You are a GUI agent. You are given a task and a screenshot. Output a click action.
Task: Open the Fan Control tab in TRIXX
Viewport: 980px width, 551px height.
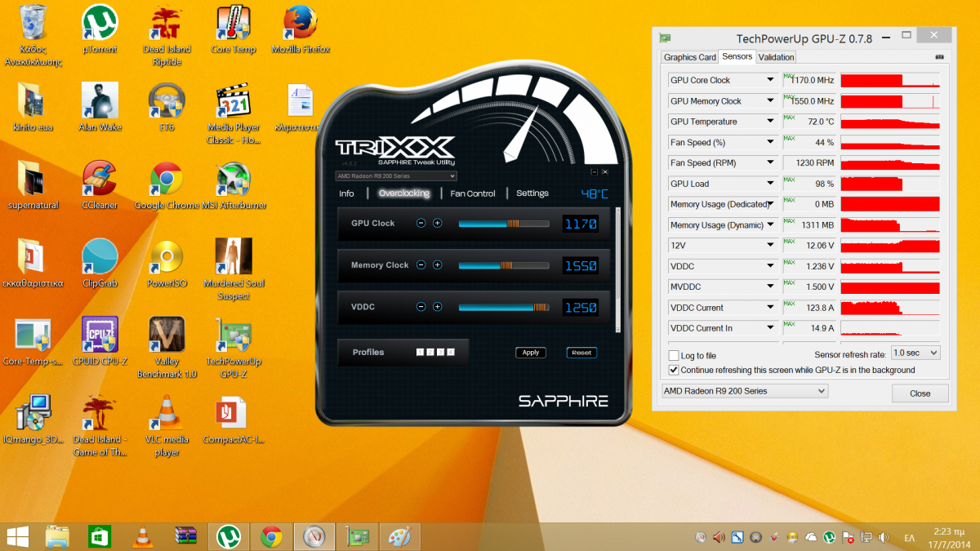473,193
